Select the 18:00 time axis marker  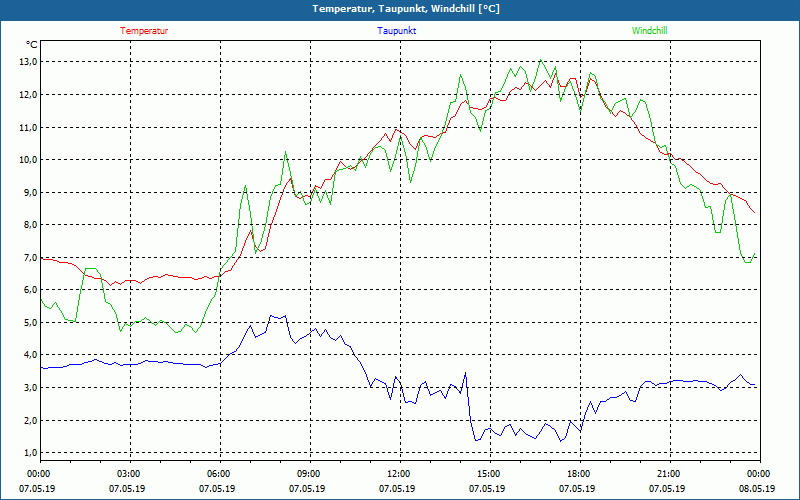point(578,474)
